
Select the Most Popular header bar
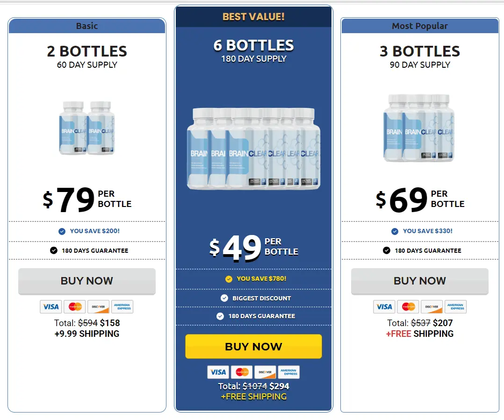419,26
